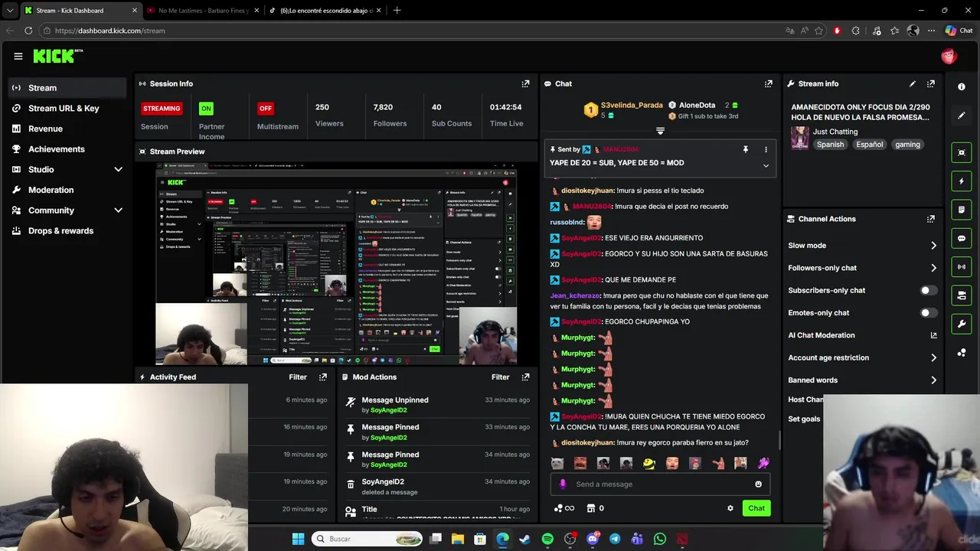Open Achievements in the sidebar
This screenshot has width=980, height=551.
point(67,149)
